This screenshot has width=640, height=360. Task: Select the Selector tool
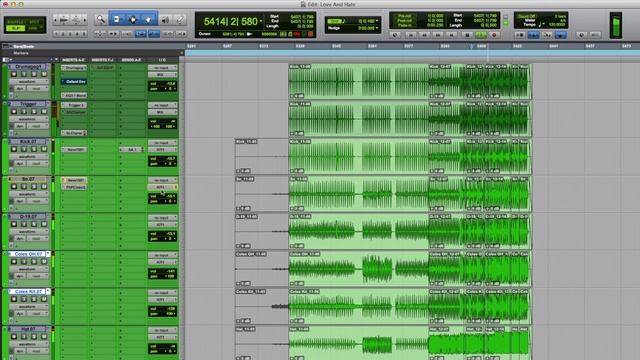[133, 19]
